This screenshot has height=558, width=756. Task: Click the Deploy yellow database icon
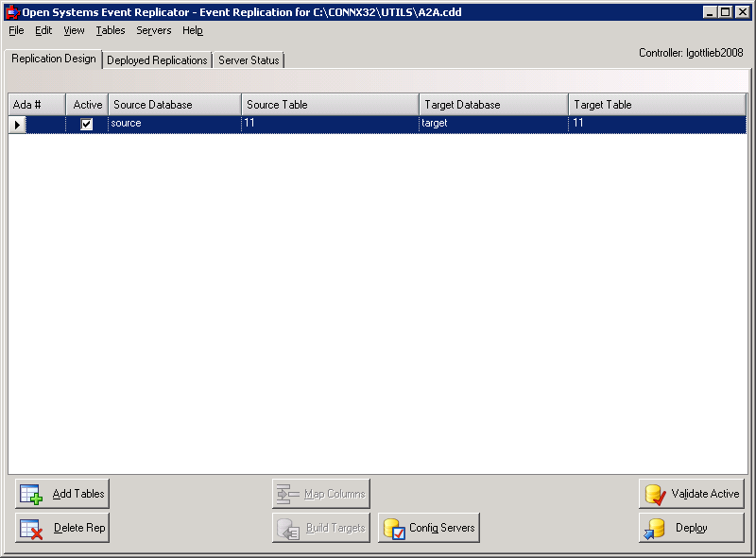coord(654,527)
